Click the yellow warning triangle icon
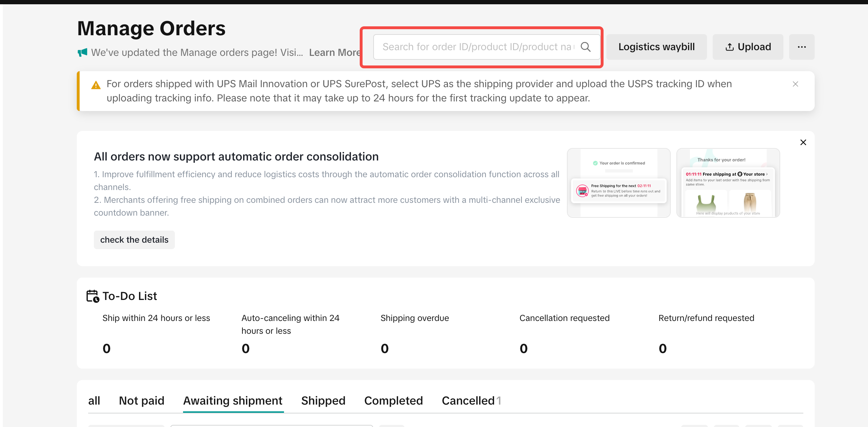The image size is (868, 427). (x=96, y=85)
